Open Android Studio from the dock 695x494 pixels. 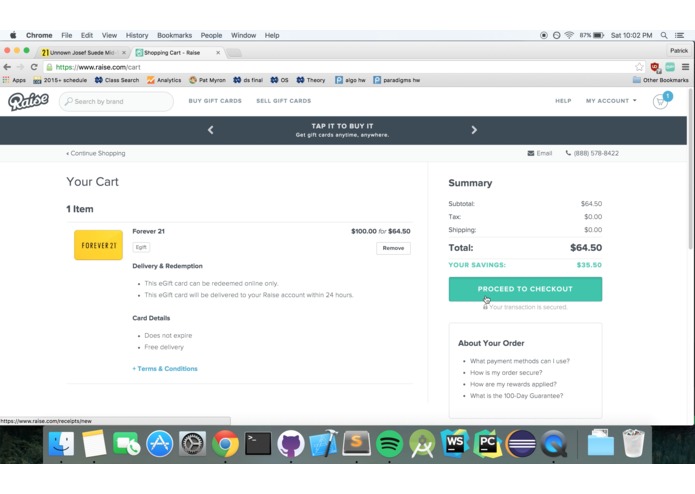click(422, 443)
